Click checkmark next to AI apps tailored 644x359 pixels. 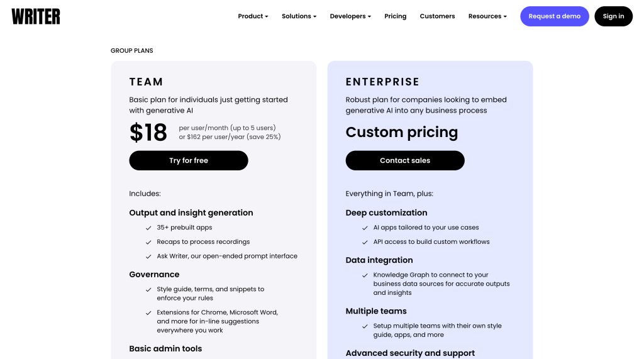(x=365, y=228)
